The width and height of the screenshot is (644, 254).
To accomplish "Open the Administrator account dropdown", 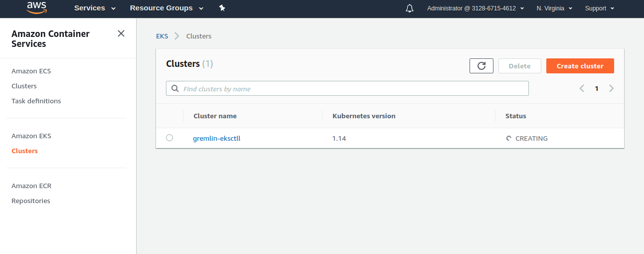I will pos(476,8).
